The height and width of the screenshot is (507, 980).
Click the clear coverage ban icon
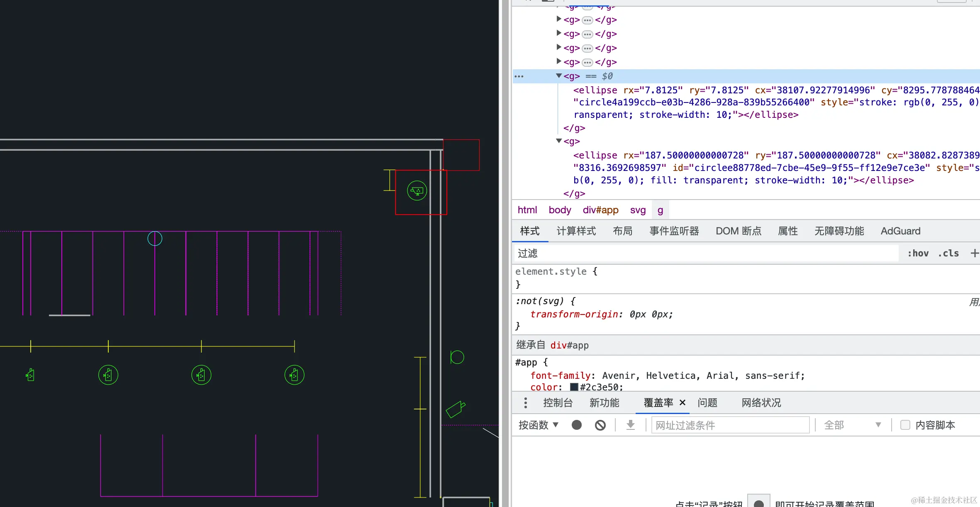[600, 425]
